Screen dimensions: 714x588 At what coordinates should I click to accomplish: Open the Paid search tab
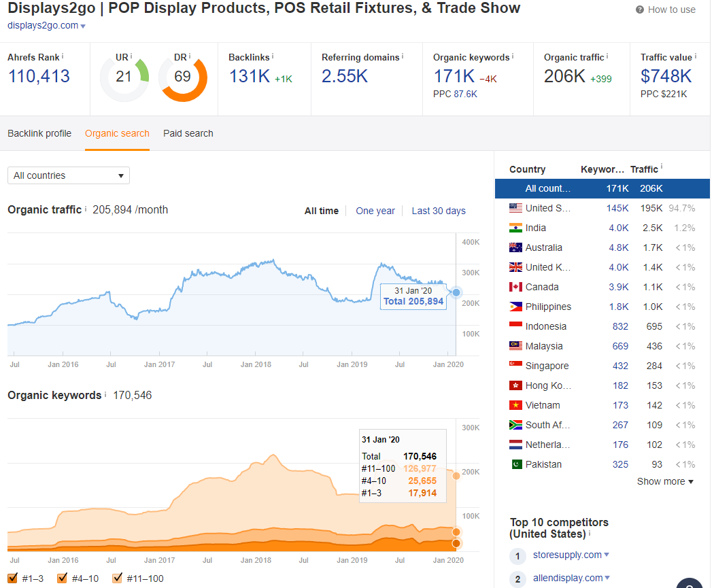(188, 133)
